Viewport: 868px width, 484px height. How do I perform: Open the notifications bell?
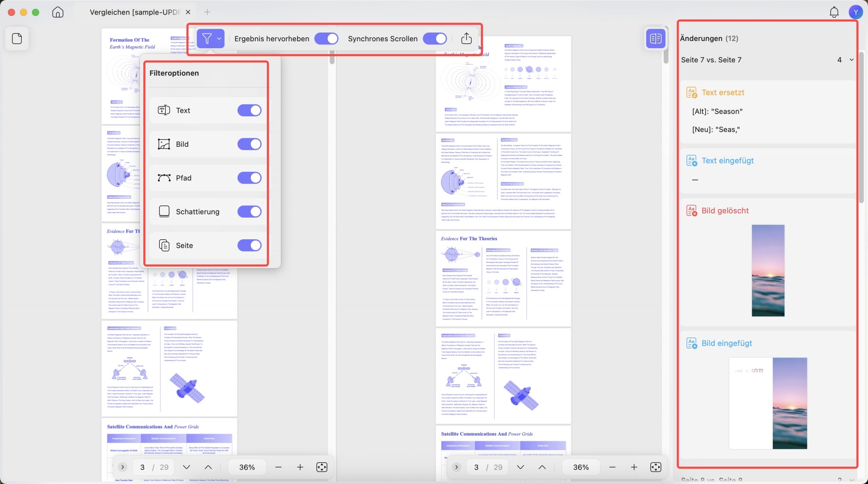(x=834, y=12)
